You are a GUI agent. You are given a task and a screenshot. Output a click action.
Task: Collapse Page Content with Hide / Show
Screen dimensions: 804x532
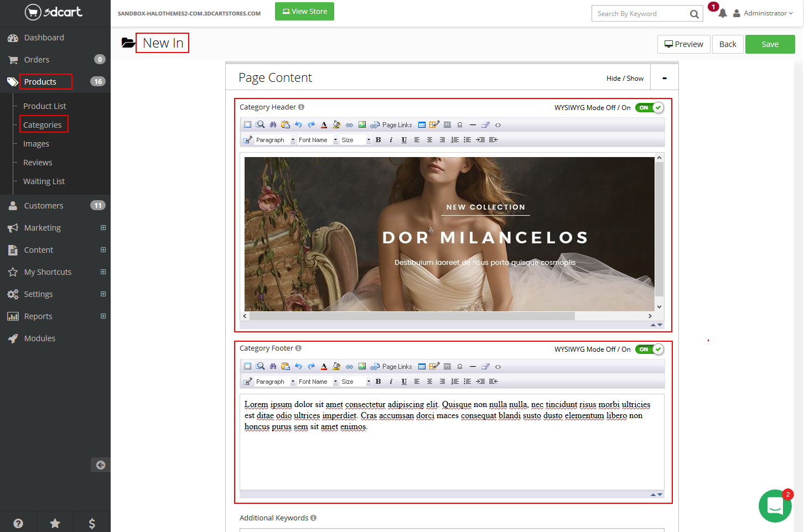coord(625,79)
